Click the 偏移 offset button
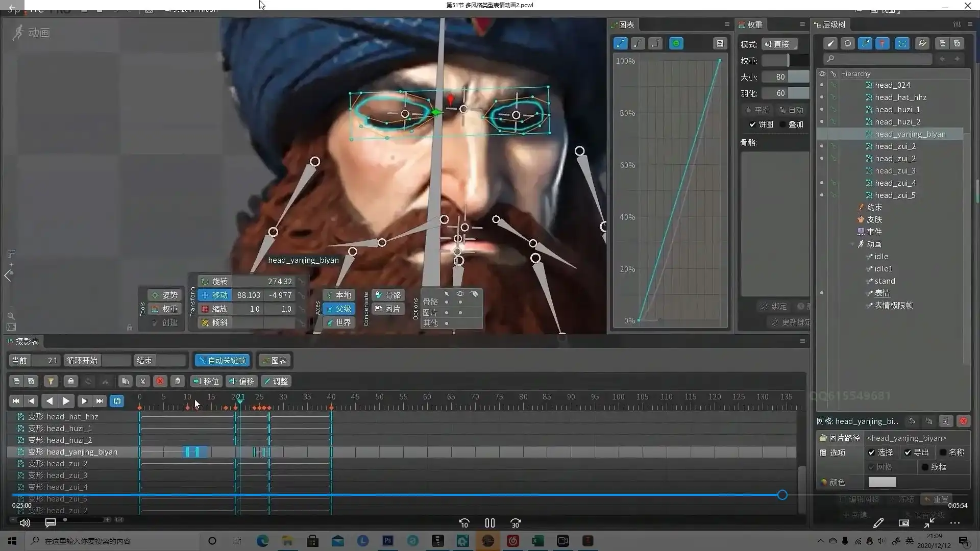The width and height of the screenshot is (980, 551). [x=241, y=381]
